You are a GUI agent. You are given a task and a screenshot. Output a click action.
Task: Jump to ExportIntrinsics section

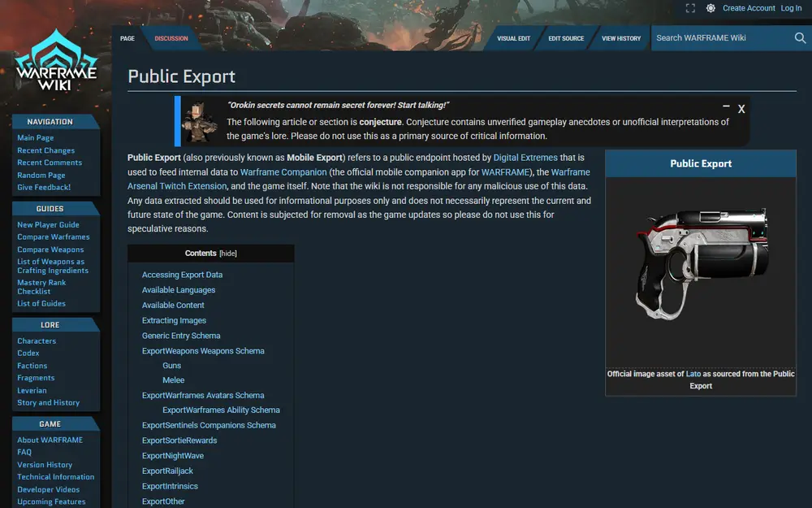(170, 486)
